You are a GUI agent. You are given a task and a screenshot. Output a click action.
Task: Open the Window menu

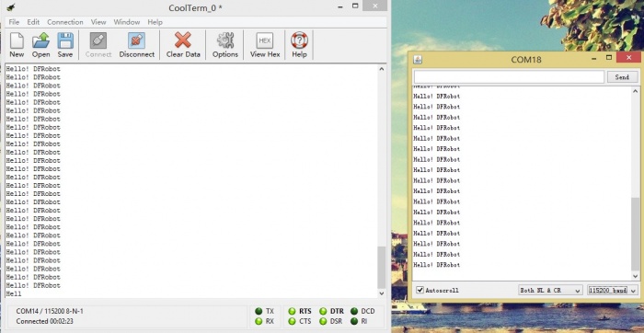127,22
